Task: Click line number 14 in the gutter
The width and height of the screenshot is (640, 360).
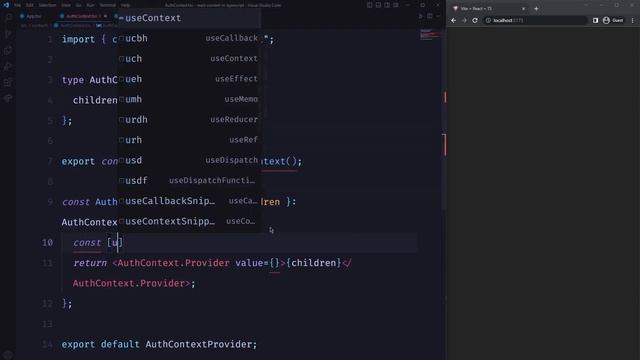Action: coord(47,344)
